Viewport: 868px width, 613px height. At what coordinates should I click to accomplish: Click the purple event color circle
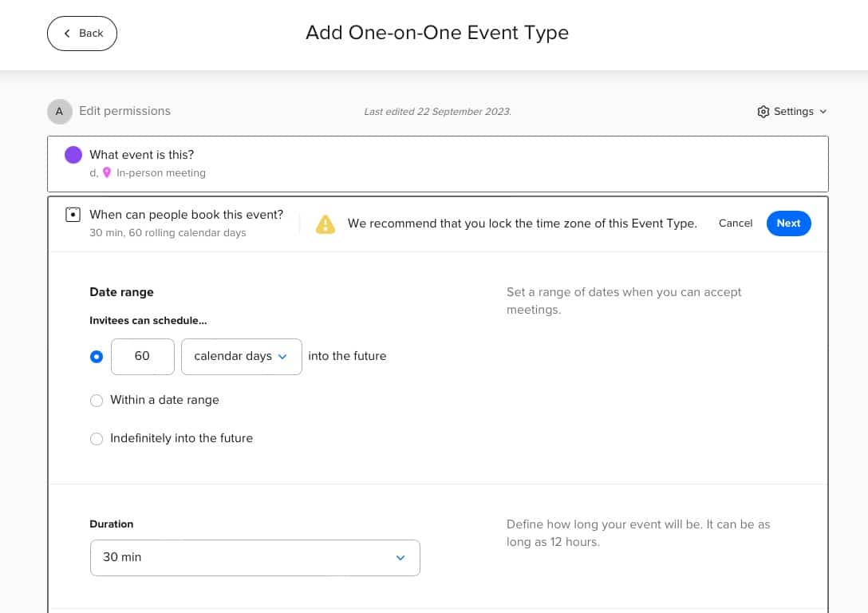(73, 155)
